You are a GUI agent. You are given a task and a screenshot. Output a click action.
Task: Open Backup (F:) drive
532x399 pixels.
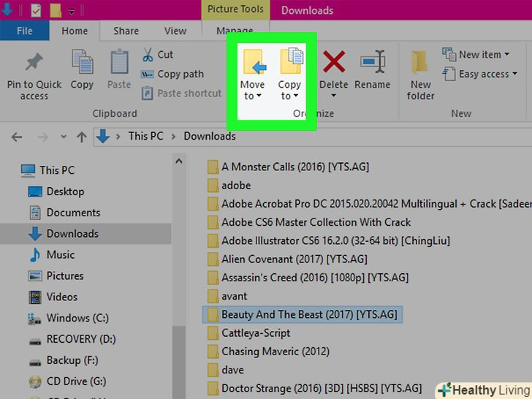(x=64, y=360)
